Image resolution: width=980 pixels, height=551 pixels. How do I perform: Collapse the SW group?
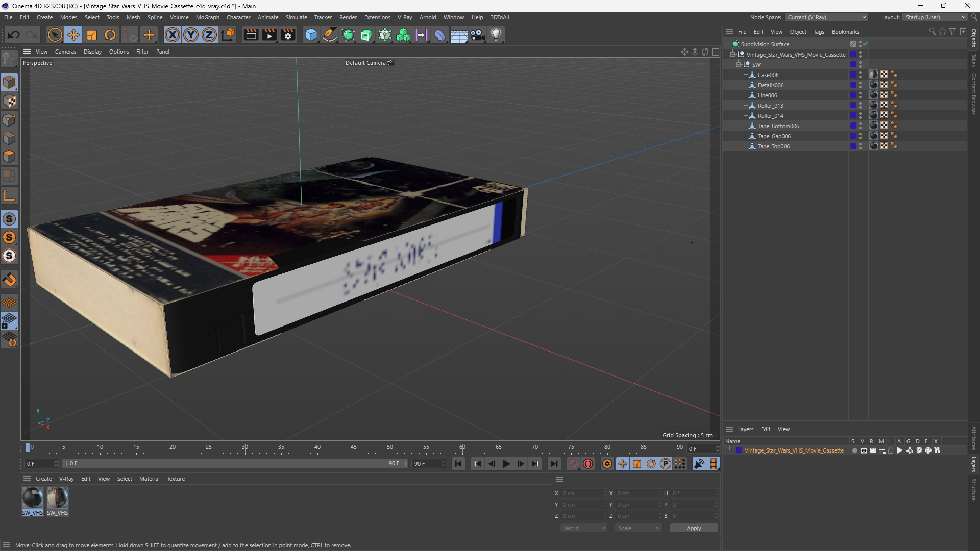(738, 65)
